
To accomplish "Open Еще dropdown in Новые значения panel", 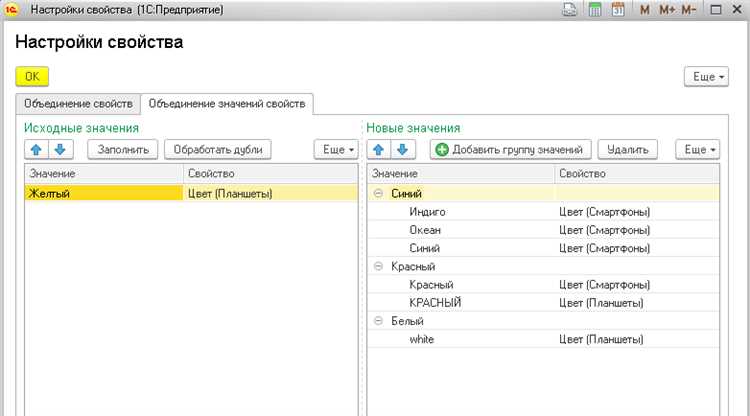I will tap(698, 150).
